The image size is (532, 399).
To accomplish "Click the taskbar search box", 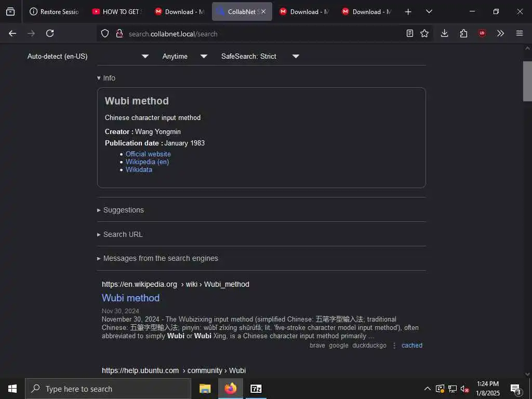I will click(108, 389).
